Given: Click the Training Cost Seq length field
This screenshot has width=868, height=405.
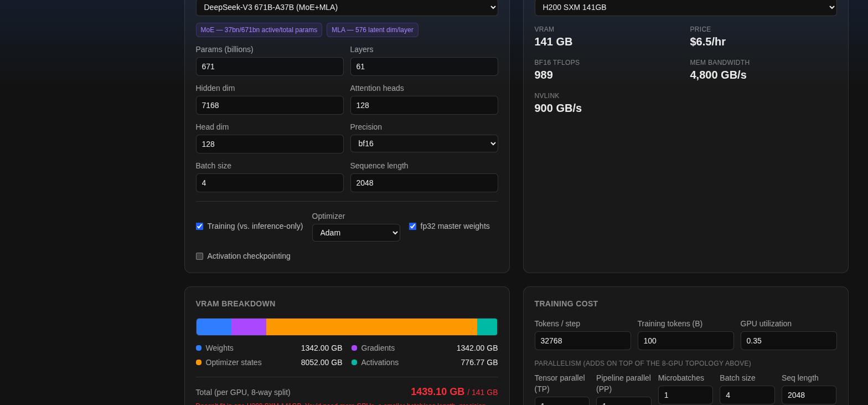Looking at the screenshot, I should pyautogui.click(x=809, y=395).
